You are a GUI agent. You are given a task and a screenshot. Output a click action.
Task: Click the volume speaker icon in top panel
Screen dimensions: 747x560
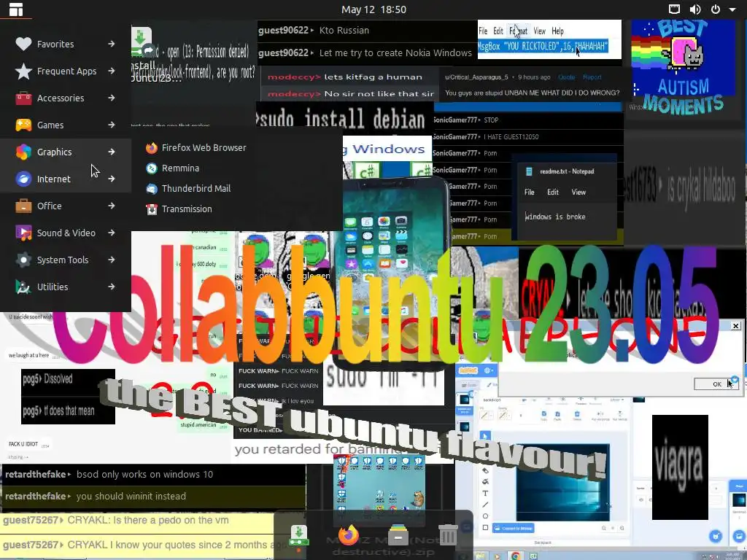tap(695, 9)
